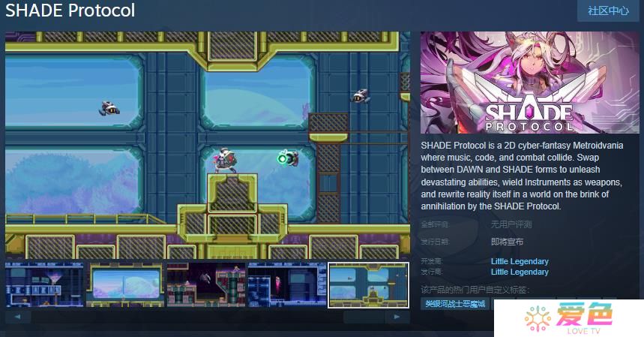This screenshot has height=337, width=644.
Task: Click the right arrow of thumbnail strip
Action: 397,317
